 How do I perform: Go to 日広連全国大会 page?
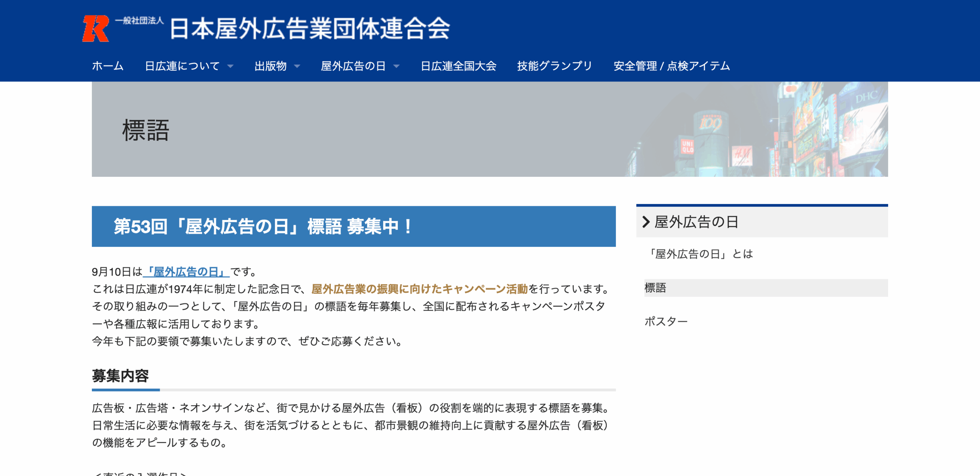coord(458,66)
